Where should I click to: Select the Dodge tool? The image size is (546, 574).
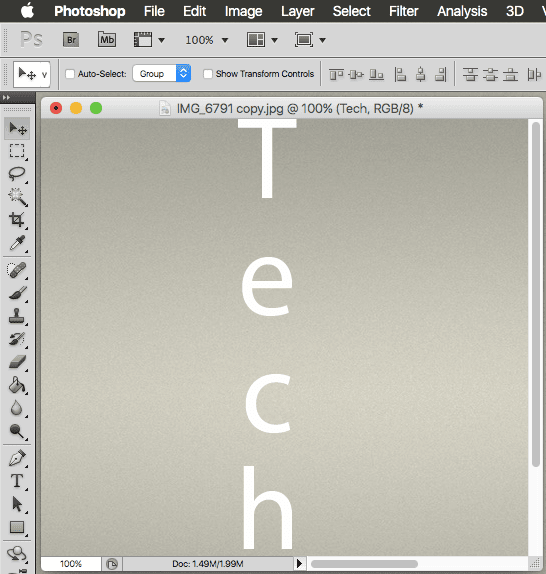click(17, 431)
